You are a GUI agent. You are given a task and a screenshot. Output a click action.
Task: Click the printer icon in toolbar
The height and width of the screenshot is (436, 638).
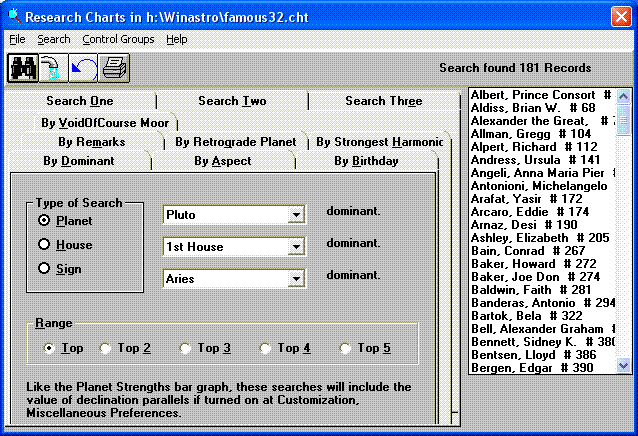pos(112,68)
